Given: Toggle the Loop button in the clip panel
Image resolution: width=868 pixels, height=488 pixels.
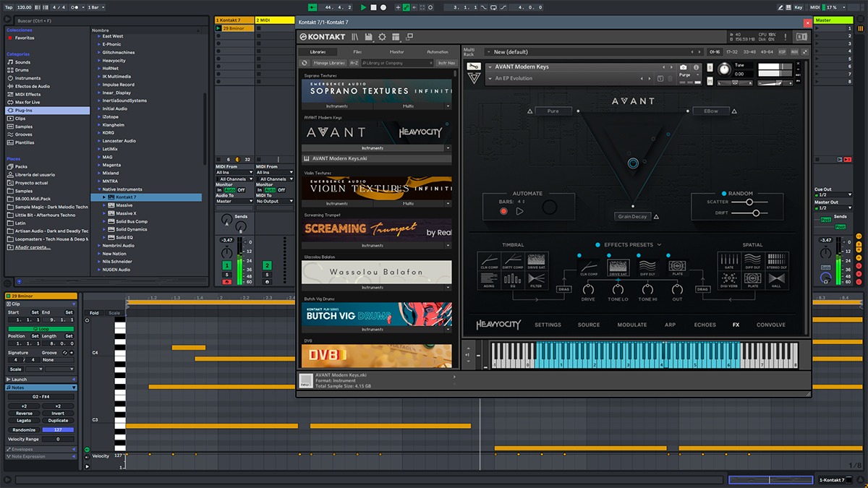Looking at the screenshot, I should pyautogui.click(x=41, y=328).
